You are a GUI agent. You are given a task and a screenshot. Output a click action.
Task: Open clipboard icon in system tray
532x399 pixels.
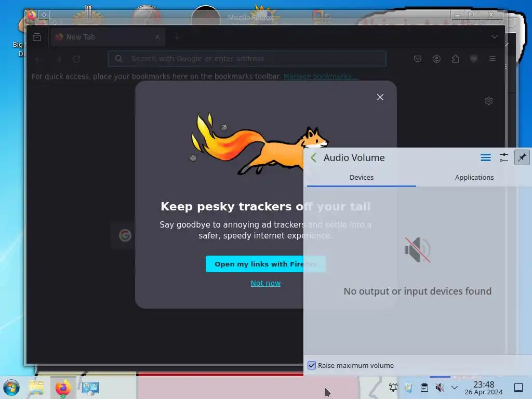[x=424, y=387]
